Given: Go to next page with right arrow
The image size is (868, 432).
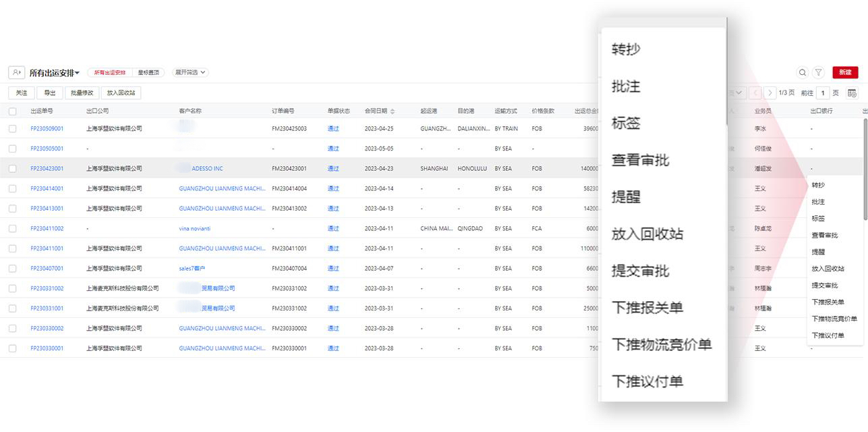Looking at the screenshot, I should [x=770, y=92].
